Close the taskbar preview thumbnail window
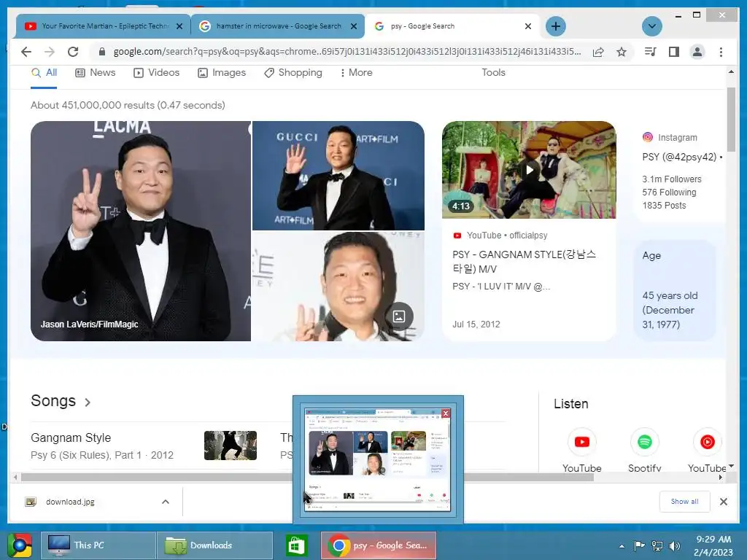 pos(446,413)
